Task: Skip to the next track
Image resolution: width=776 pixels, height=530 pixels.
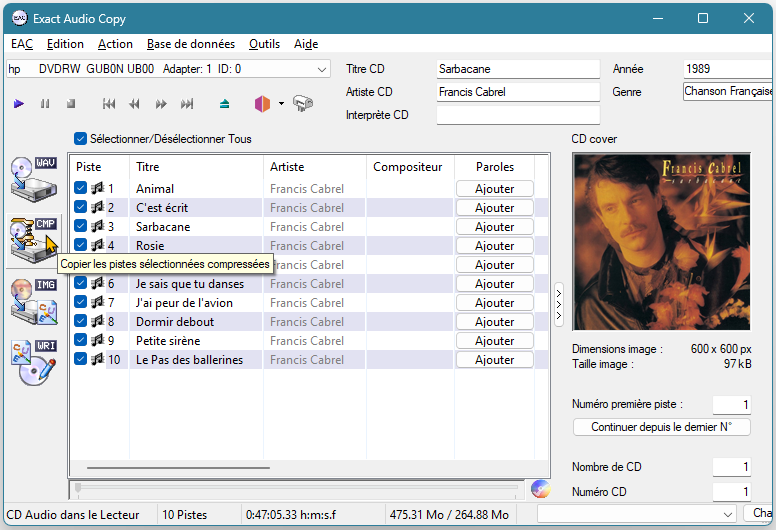Action: (x=187, y=103)
